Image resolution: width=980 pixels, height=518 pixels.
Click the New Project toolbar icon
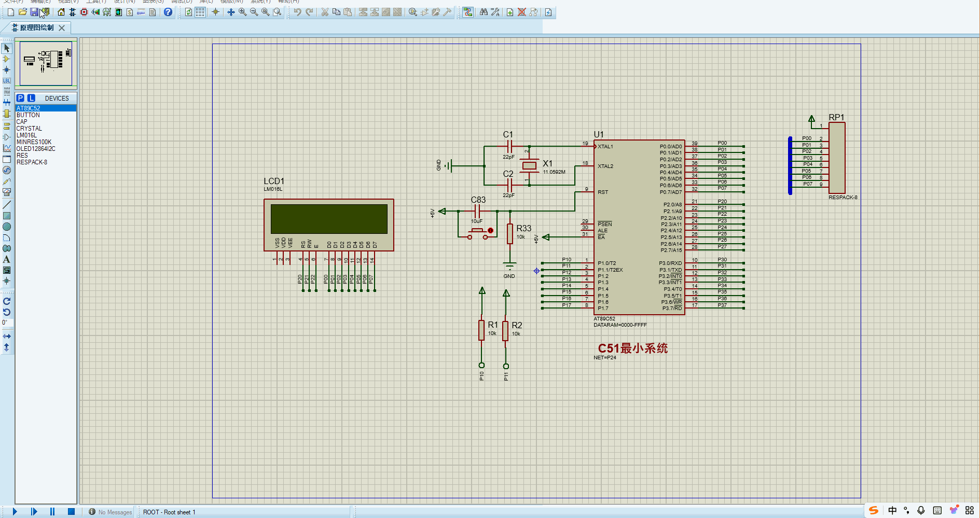click(10, 12)
